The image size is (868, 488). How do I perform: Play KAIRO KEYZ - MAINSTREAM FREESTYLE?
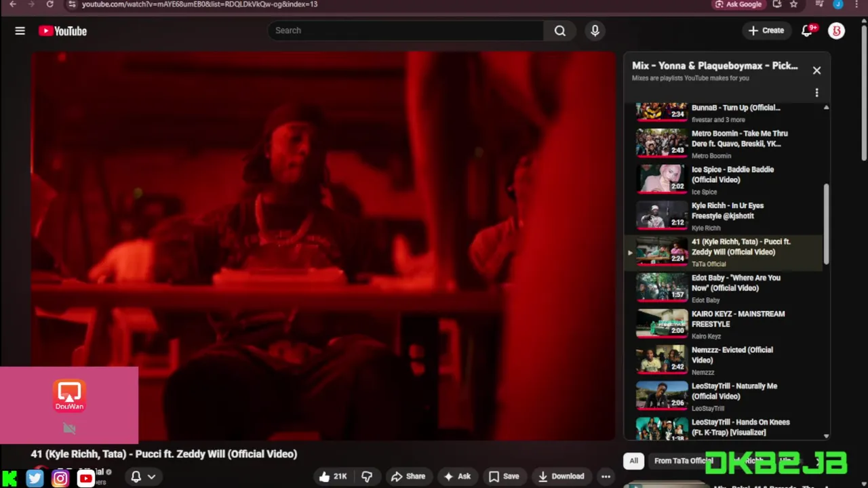723,324
